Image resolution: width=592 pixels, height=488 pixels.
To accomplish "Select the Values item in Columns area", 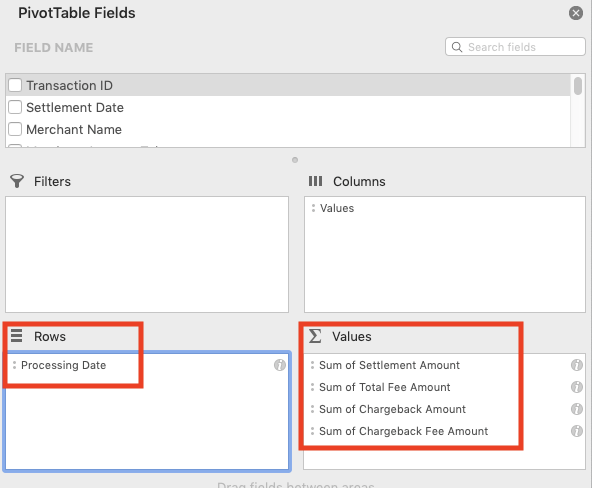I will pyautogui.click(x=337, y=208).
